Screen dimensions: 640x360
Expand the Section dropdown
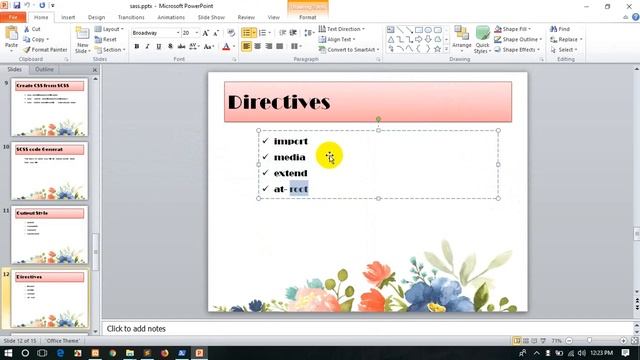(x=110, y=49)
